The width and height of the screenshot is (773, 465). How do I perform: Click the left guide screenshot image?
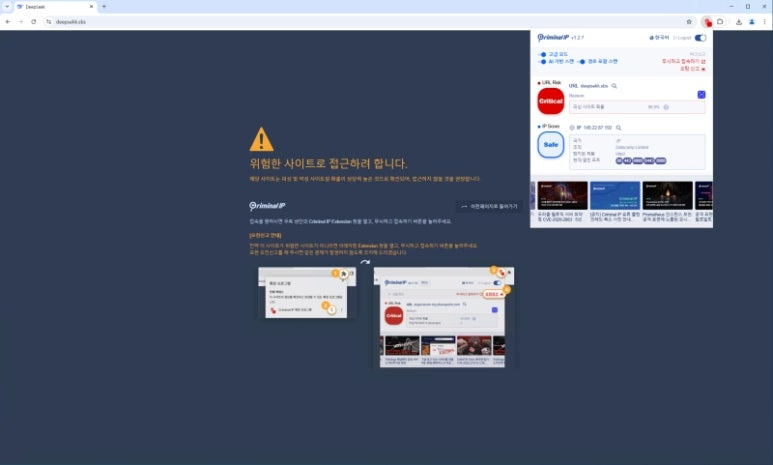pos(307,292)
